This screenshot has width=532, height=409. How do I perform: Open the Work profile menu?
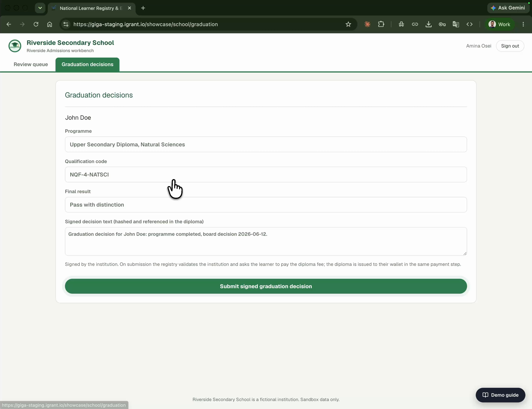pos(500,24)
